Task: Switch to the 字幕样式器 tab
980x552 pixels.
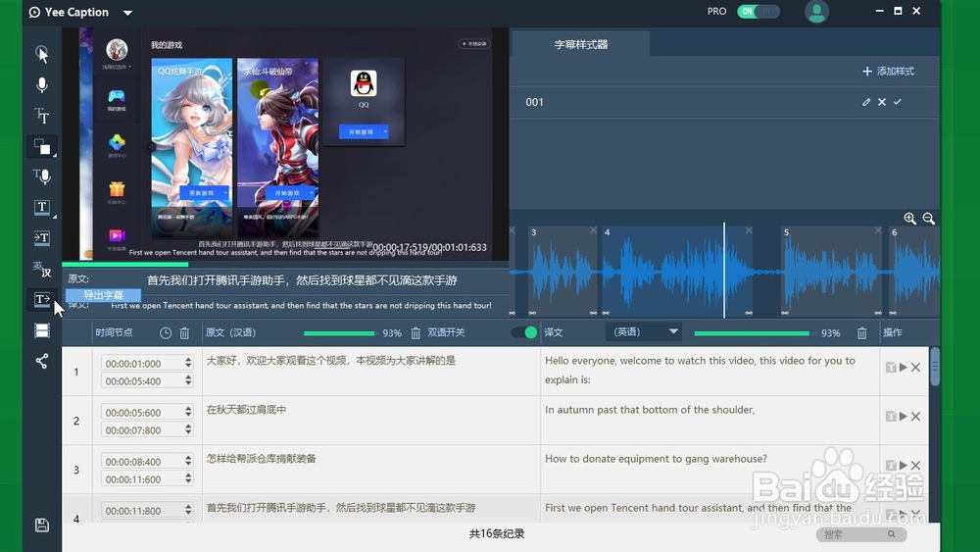Action: [x=580, y=44]
